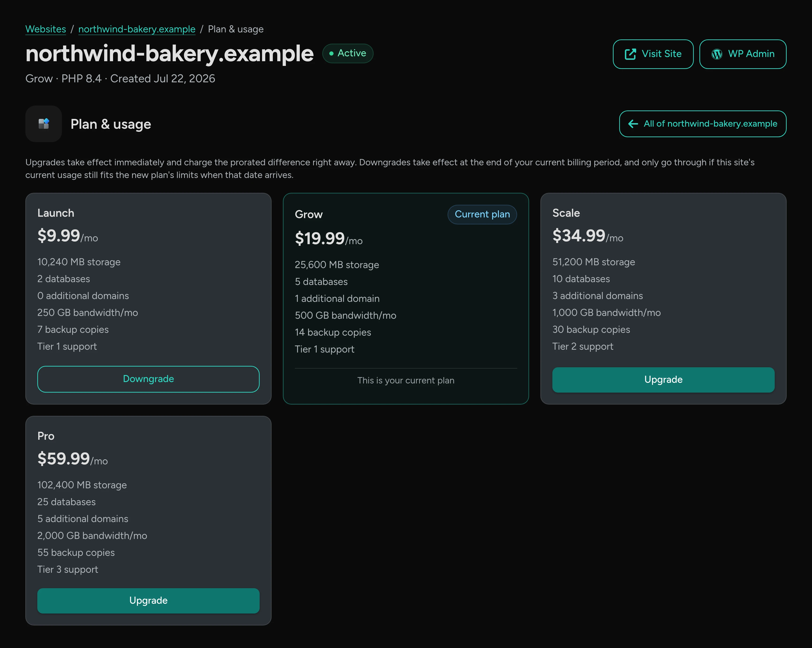Go back via All of northwind-bakery.example button
This screenshot has height=648, width=812.
(702, 124)
